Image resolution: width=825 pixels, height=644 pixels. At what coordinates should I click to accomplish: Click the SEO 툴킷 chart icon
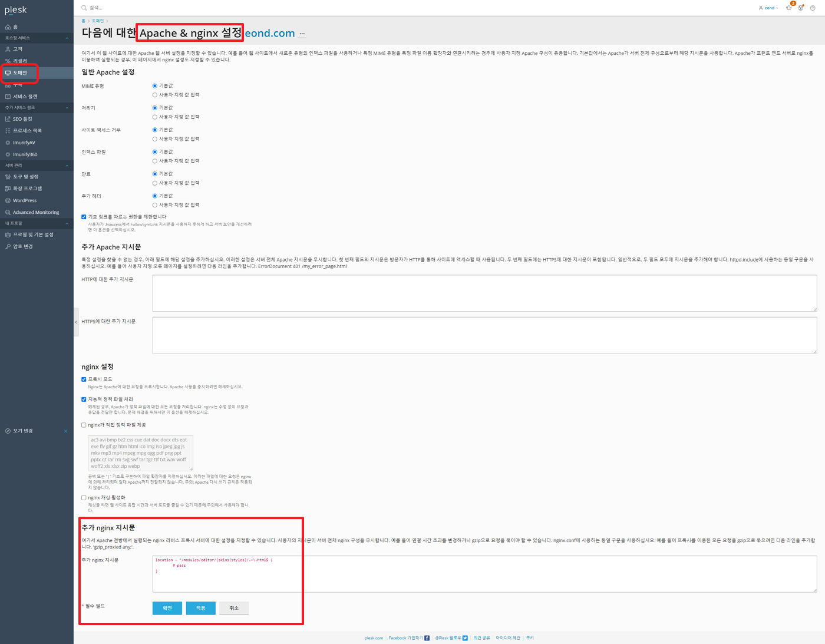(8, 119)
